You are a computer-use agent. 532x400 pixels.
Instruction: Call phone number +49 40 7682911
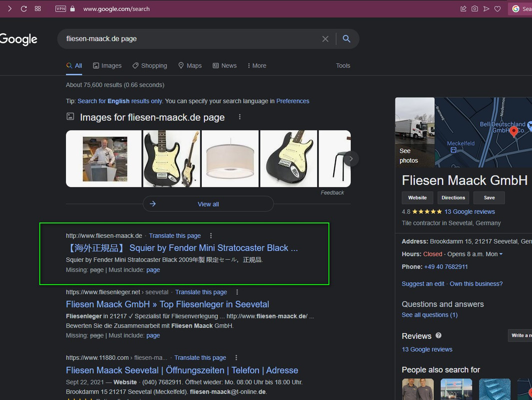point(446,267)
